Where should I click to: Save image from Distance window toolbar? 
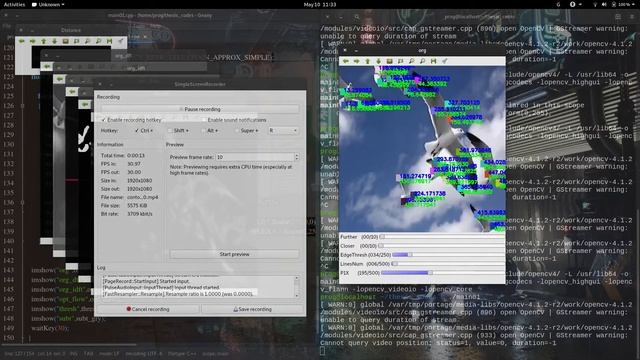click(109, 41)
